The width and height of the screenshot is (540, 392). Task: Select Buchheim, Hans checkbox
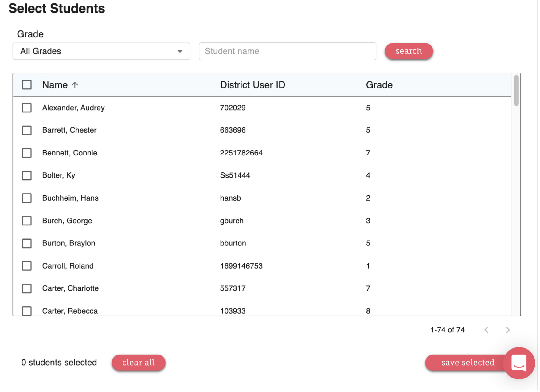27,199
